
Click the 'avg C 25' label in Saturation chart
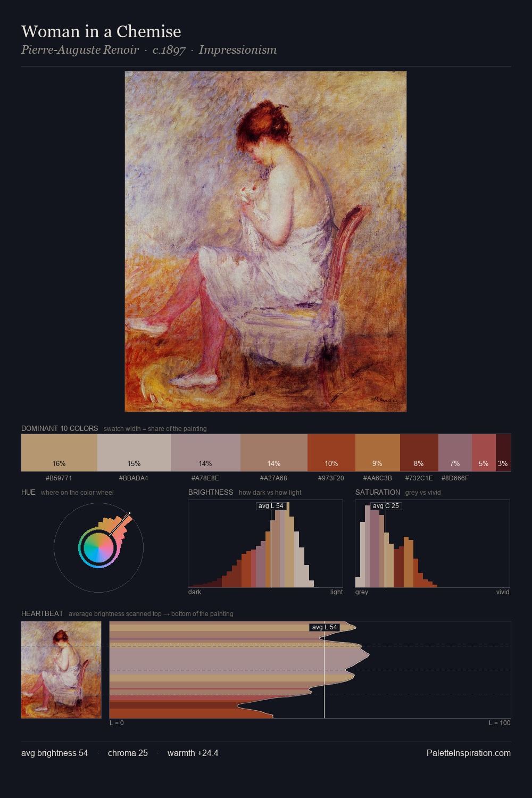point(386,506)
